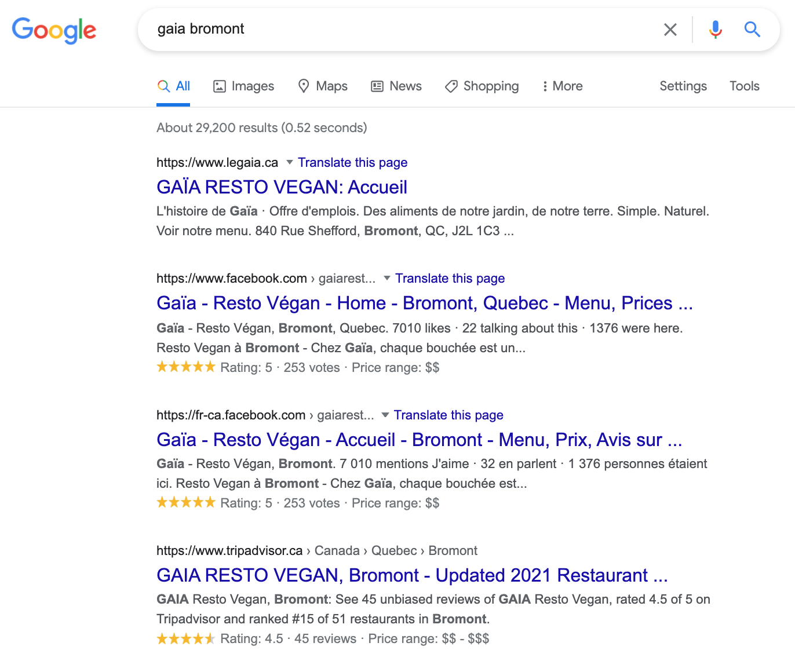Open the dropdown arrow next to legaia.ca URL
The height and width of the screenshot is (672, 795).
pyautogui.click(x=289, y=163)
